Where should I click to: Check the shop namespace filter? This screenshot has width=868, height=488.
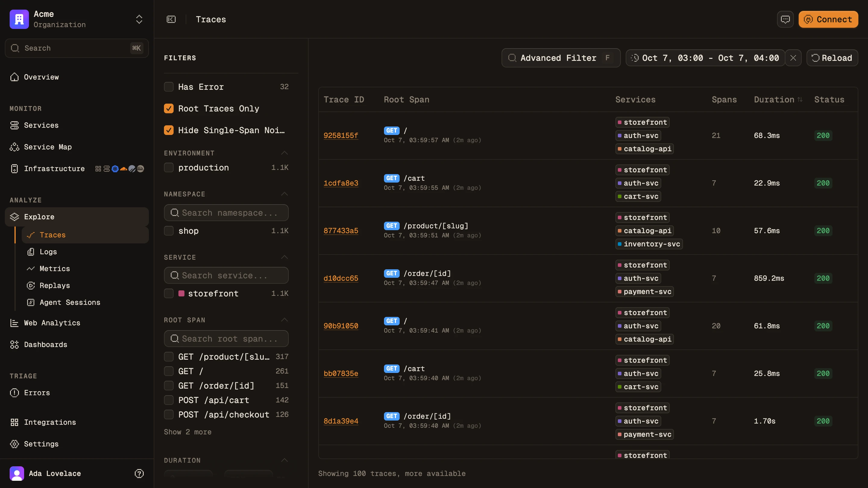pos(169,231)
